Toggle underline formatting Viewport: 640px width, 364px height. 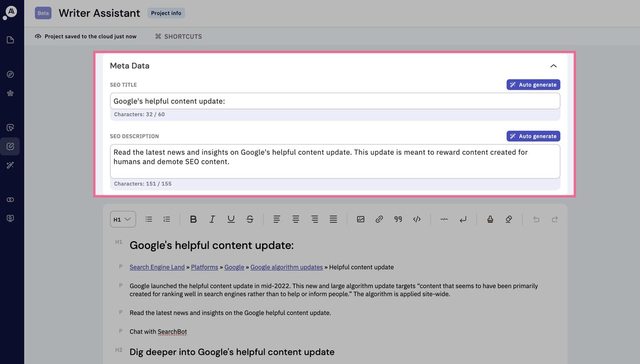click(x=231, y=219)
